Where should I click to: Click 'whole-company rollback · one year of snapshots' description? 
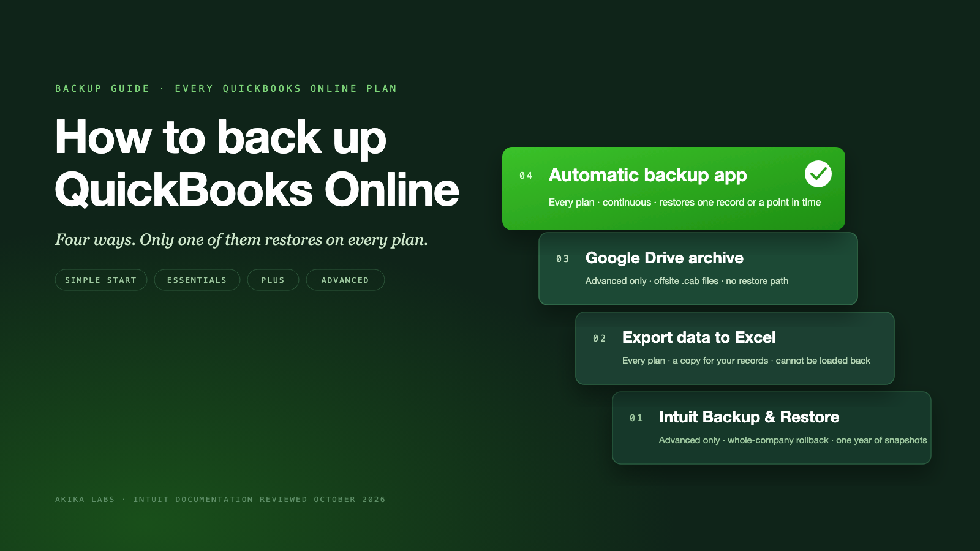click(827, 440)
